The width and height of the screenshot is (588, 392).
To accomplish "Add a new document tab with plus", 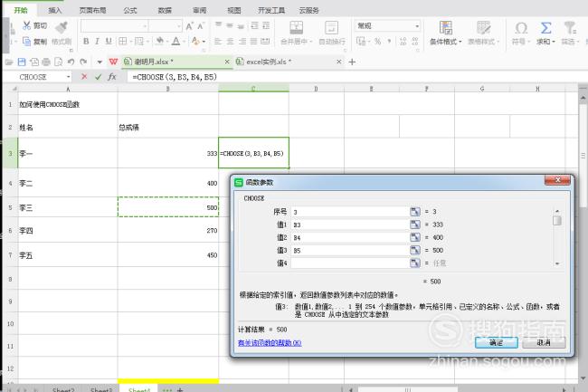I will point(352,62).
